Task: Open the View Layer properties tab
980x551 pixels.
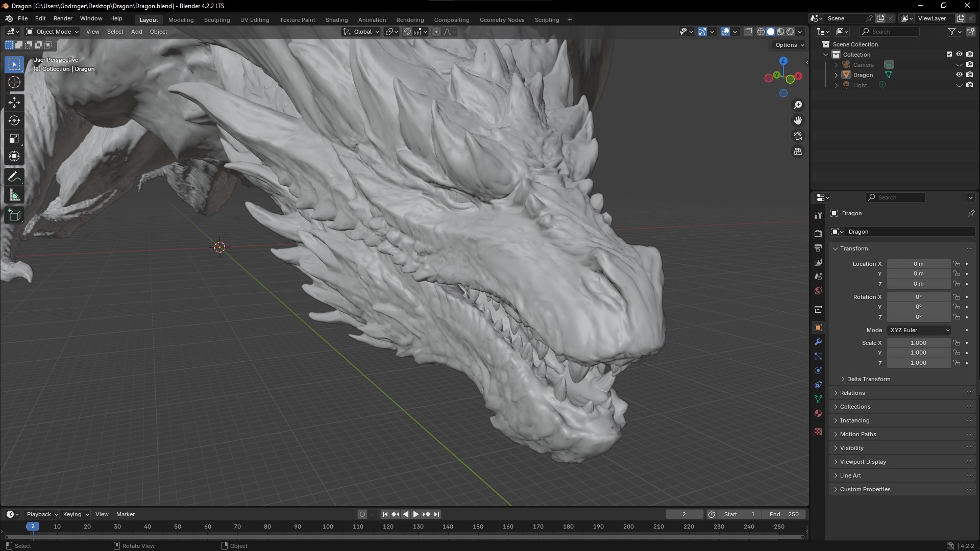Action: (x=818, y=262)
